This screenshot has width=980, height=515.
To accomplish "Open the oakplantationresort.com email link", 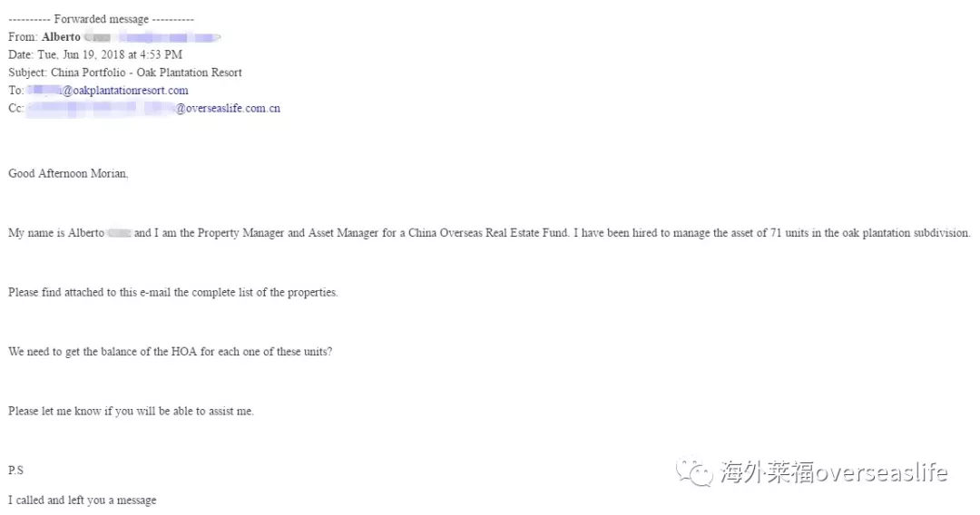I will (x=107, y=91).
